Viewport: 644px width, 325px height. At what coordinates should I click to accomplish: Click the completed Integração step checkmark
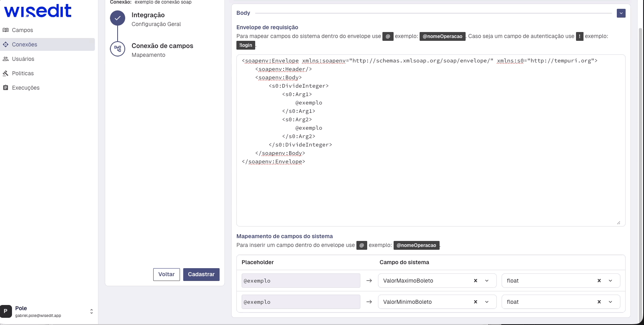click(118, 18)
